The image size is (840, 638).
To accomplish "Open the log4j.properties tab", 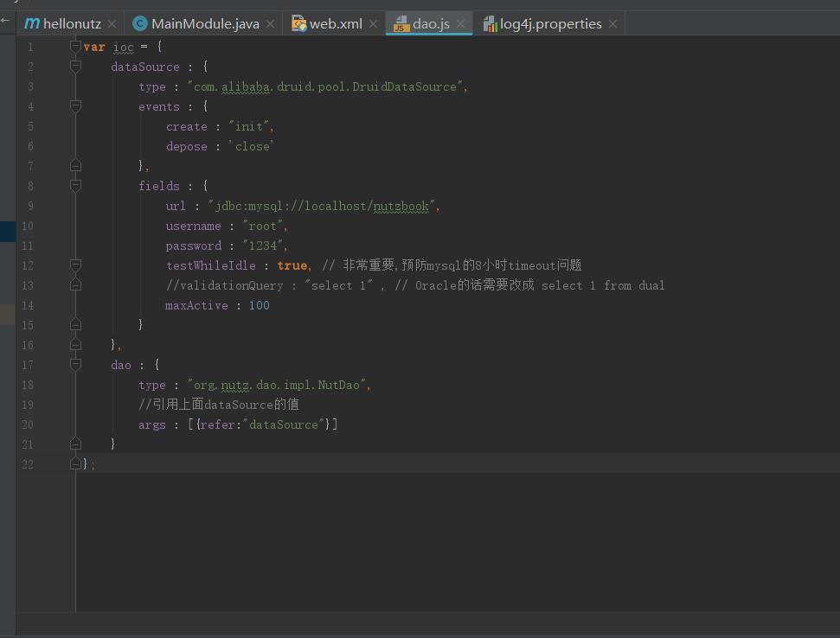I will coord(549,24).
